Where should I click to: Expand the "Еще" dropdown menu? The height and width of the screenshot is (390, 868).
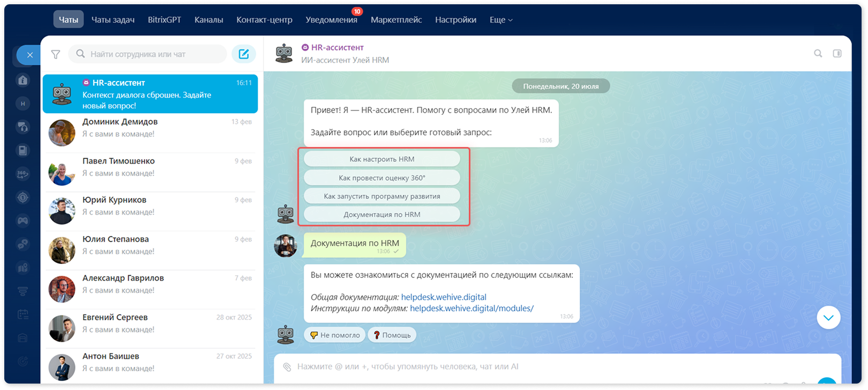pyautogui.click(x=501, y=20)
